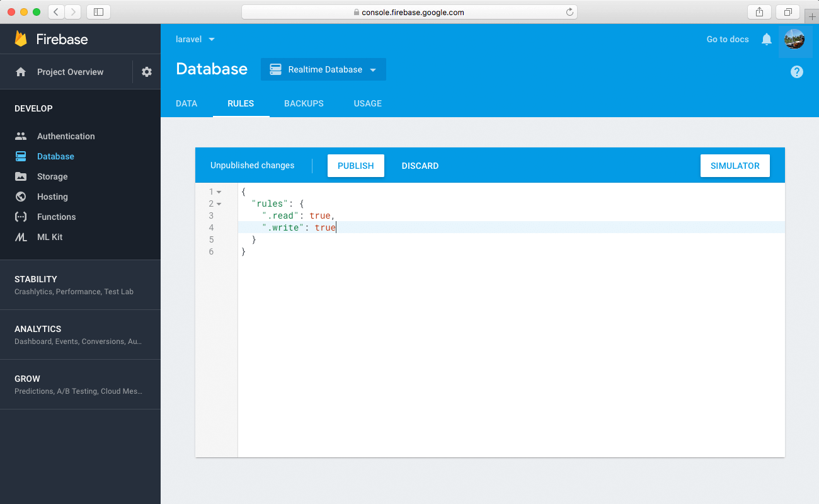Click the Functions brackets icon

(x=21, y=217)
